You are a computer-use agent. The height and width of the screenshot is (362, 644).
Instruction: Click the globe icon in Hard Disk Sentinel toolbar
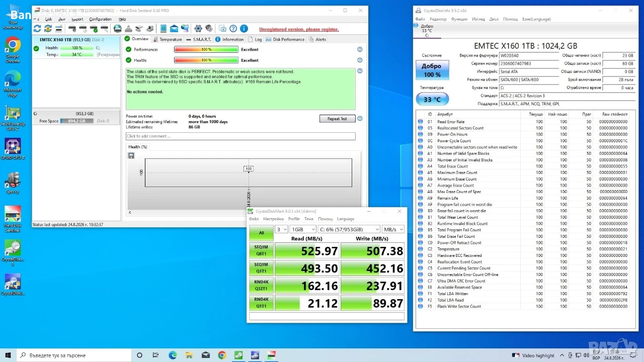pyautogui.click(x=118, y=29)
